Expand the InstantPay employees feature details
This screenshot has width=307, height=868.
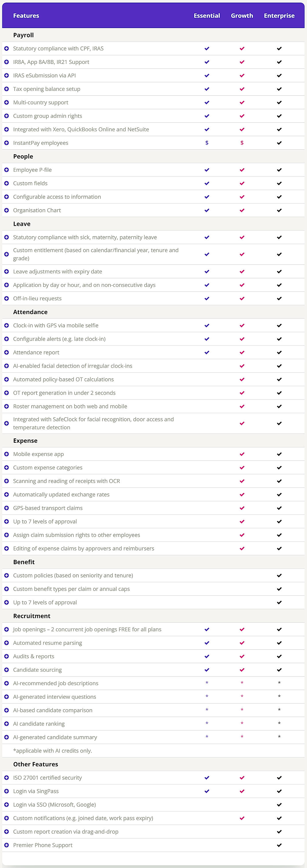pyautogui.click(x=7, y=143)
